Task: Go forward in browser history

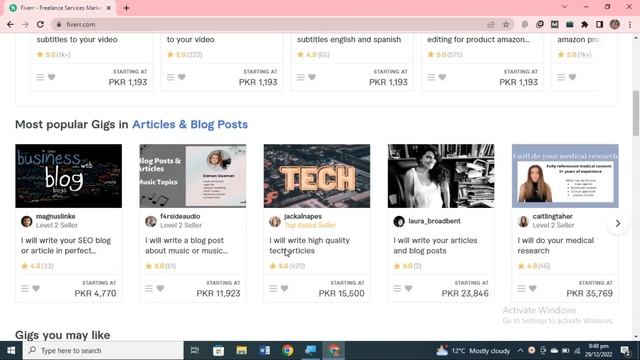Action: (25, 24)
